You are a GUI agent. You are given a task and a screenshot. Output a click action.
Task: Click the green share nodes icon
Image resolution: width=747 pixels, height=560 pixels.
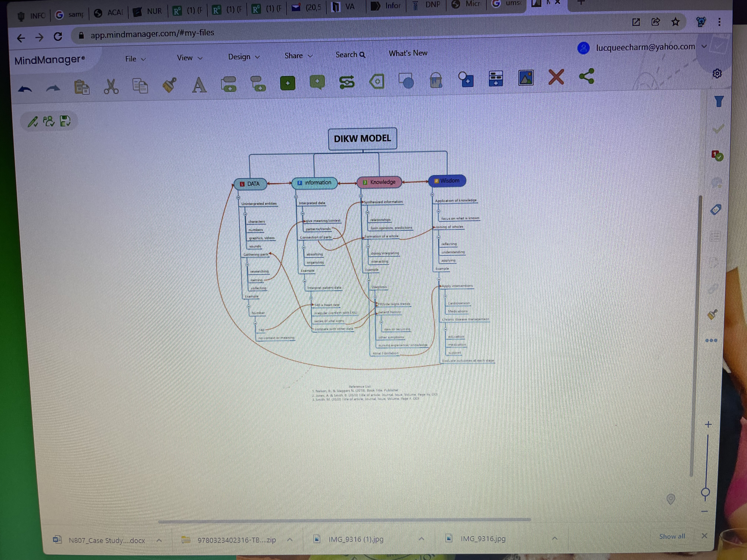click(587, 76)
